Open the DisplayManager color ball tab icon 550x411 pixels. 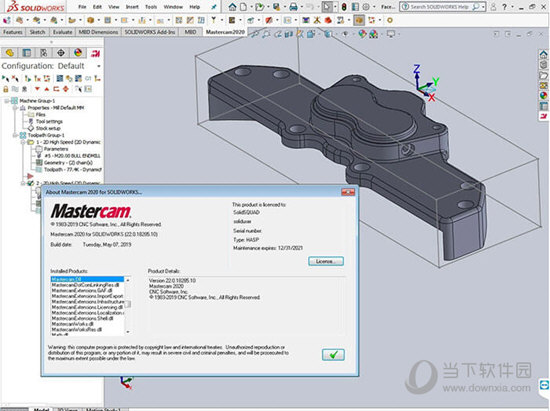click(x=78, y=53)
